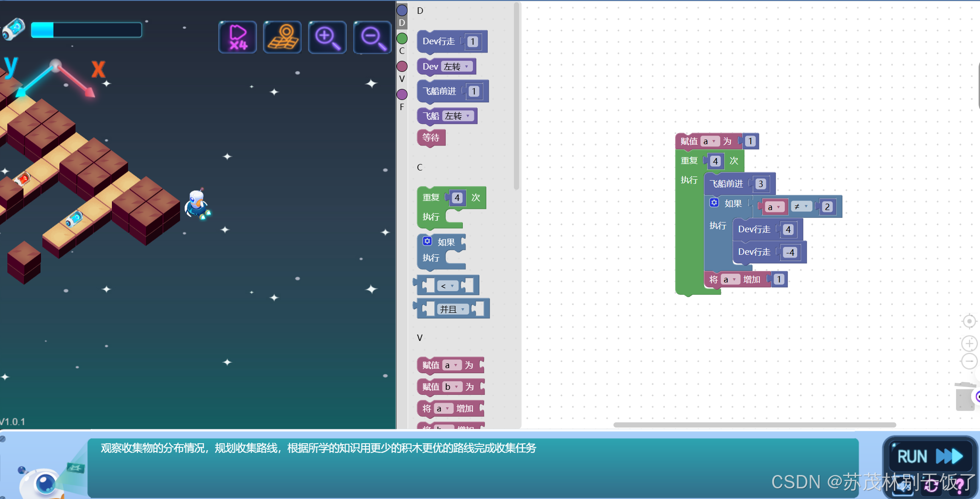Screen dimensions: 980x499
Task: Zoom out the block workspace
Action: pos(969,361)
